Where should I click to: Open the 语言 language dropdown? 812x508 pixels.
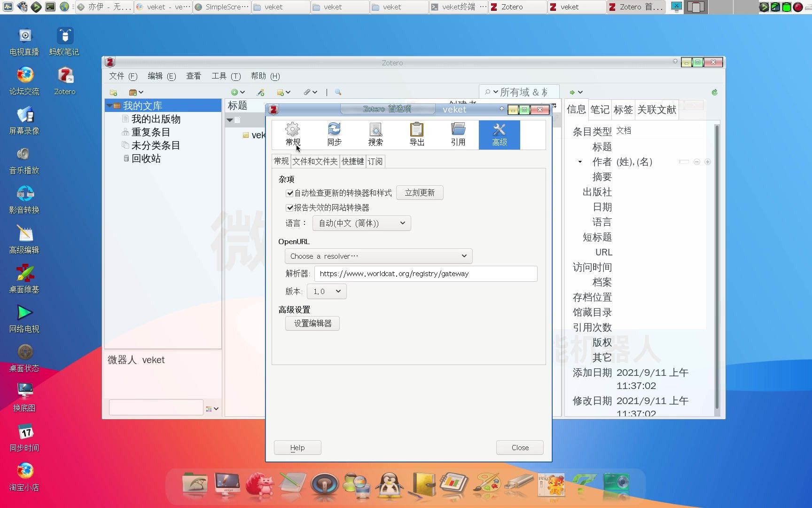361,223
